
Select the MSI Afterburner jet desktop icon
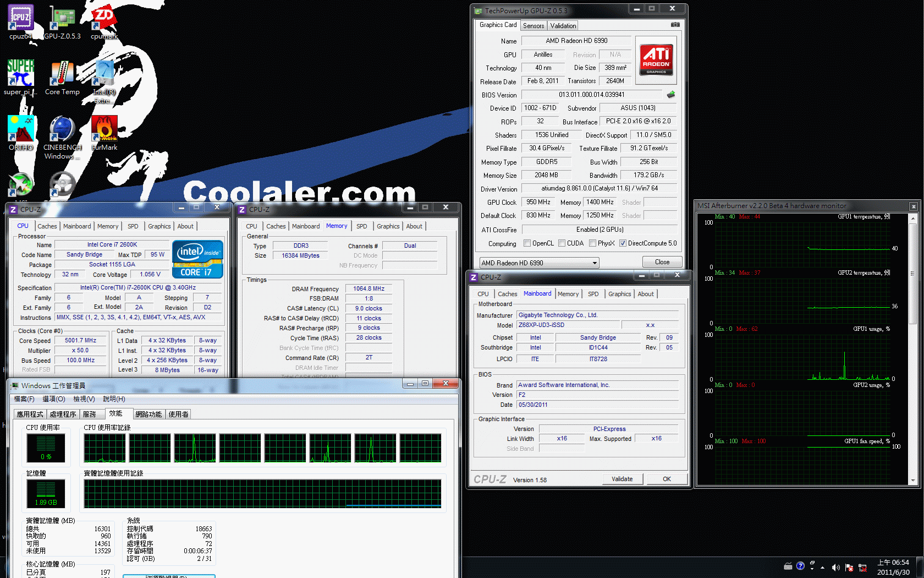click(21, 184)
